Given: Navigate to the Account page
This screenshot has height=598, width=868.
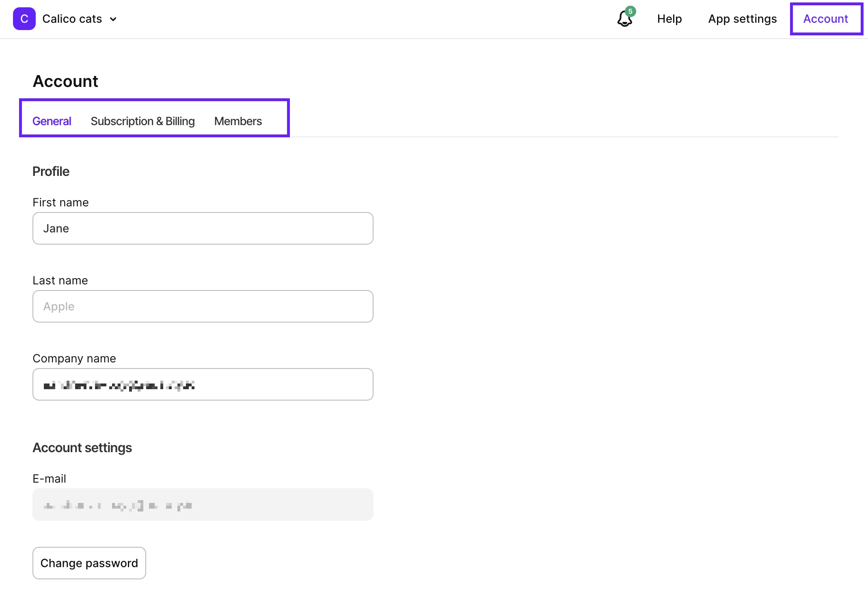Looking at the screenshot, I should pos(826,19).
